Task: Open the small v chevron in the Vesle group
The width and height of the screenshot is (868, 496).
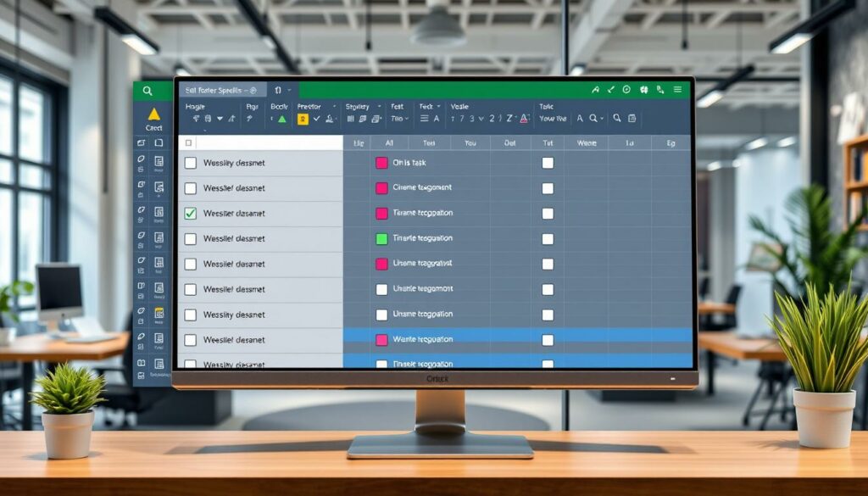Action: coord(481,119)
